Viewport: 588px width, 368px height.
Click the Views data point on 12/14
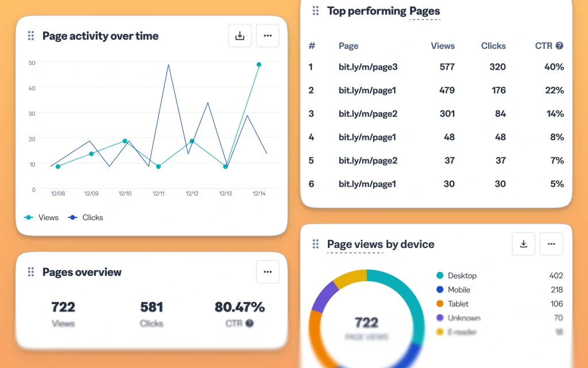coord(259,64)
